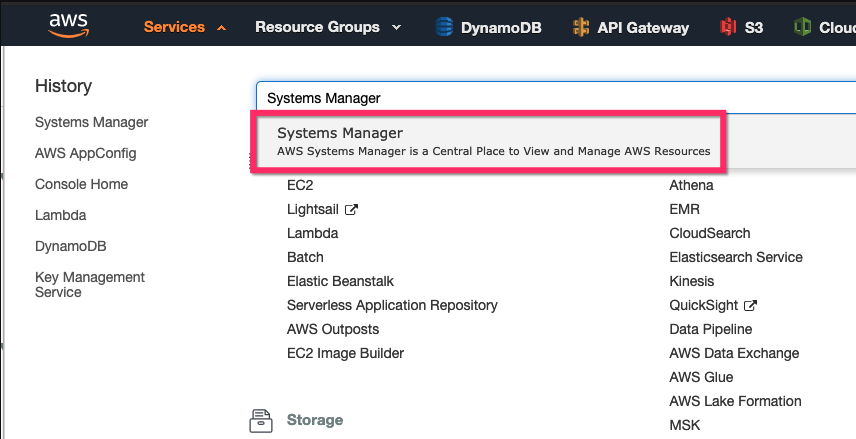856x439 pixels.
Task: Open the Data Pipeline service
Action: pyautogui.click(x=711, y=329)
